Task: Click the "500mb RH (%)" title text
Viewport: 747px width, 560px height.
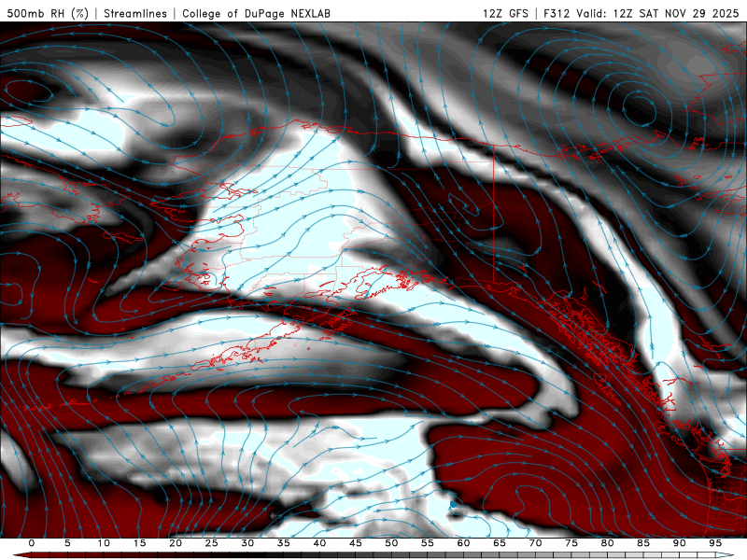Action: (48, 13)
